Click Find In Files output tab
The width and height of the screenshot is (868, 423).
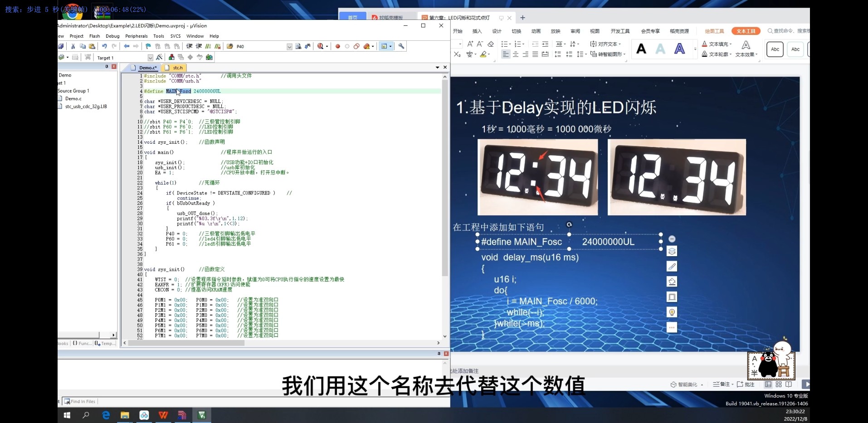(80, 401)
